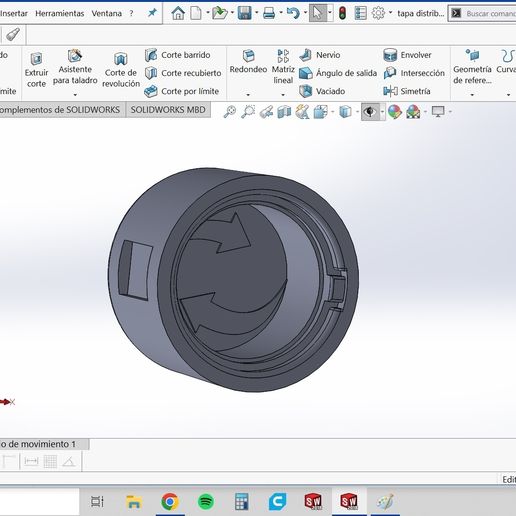Switch to the SOLIDWORKS MBD tab

click(168, 110)
